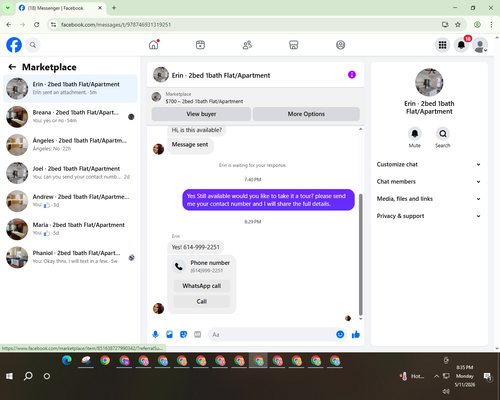Viewport: 500px width, 400px height.
Task: Open Erin 2bed 1bath conversation
Action: 70,88
